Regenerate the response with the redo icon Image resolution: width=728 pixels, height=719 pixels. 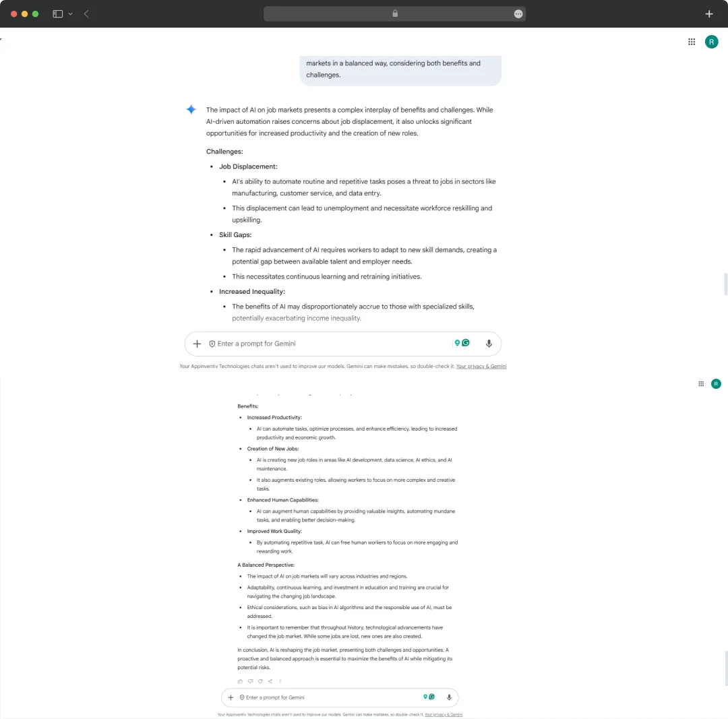coord(260,681)
